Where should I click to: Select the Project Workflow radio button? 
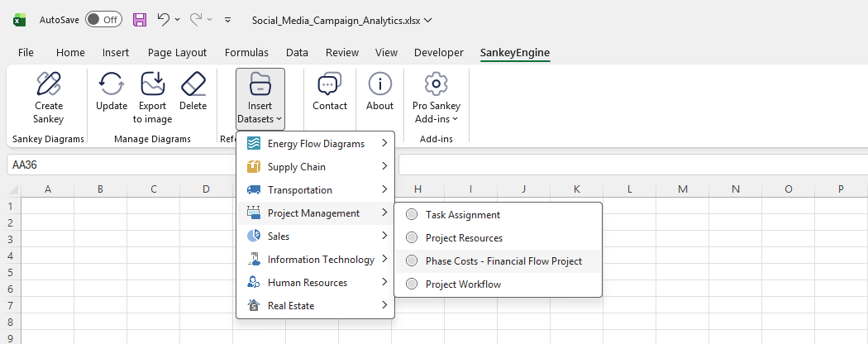point(412,284)
